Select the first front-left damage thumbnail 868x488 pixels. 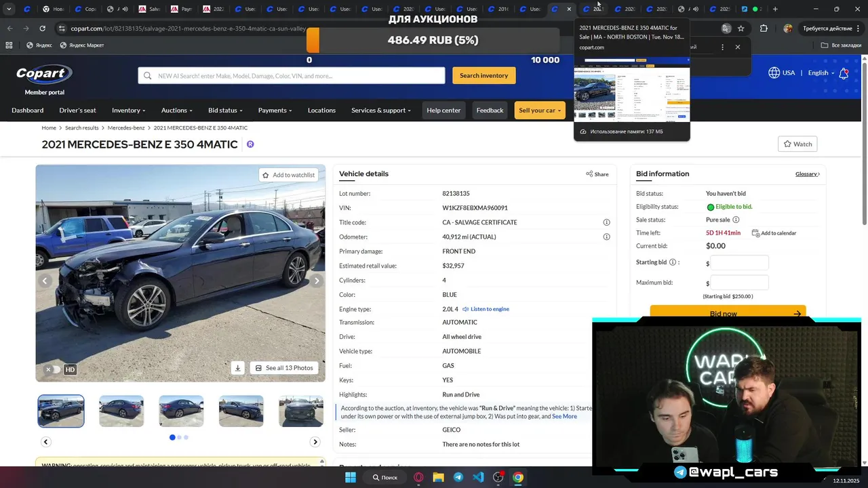click(x=61, y=411)
